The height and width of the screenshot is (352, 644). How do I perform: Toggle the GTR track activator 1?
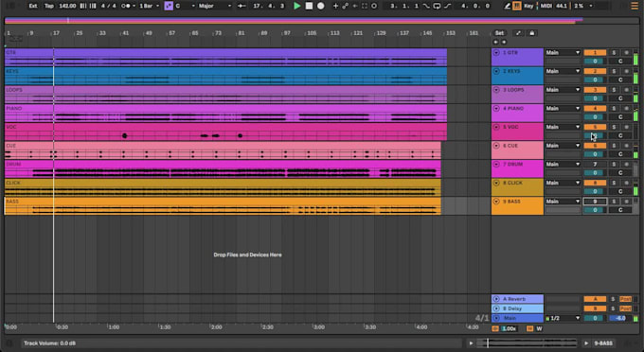tap(595, 52)
